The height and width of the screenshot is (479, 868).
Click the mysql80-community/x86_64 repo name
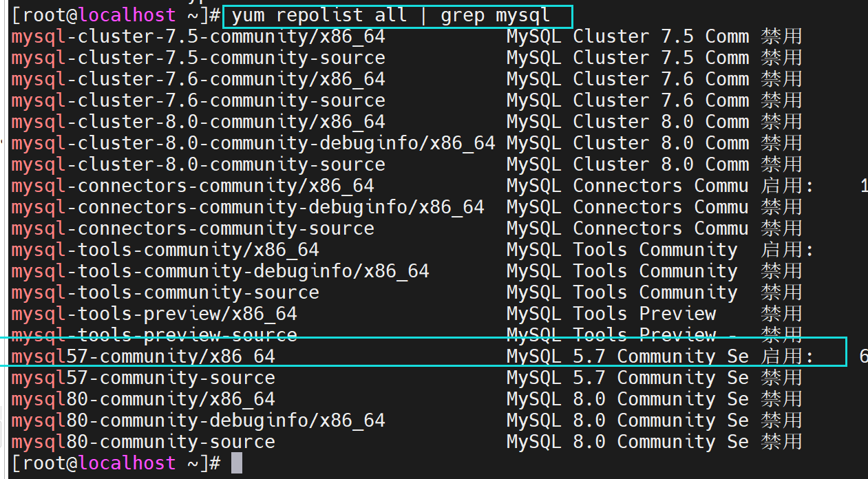tap(143, 399)
